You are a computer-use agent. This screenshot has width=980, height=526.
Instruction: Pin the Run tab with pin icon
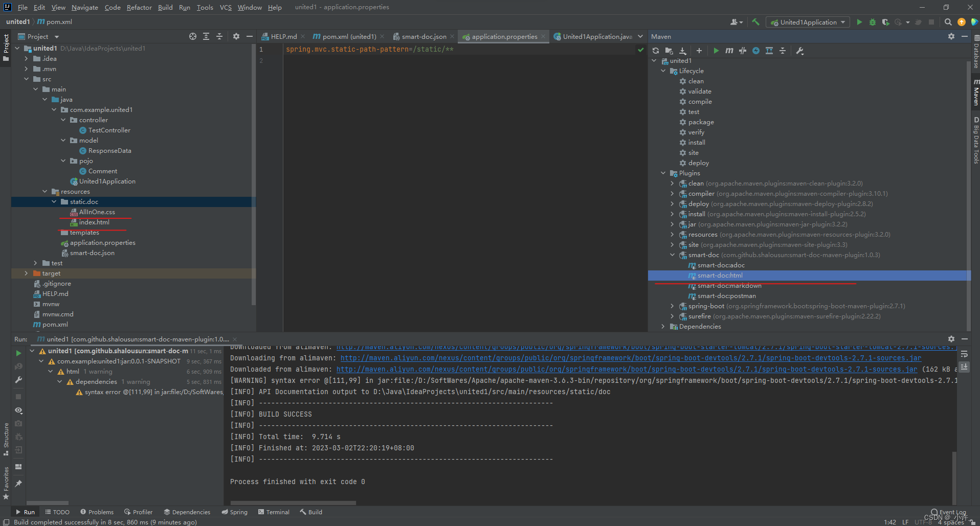pyautogui.click(x=18, y=483)
